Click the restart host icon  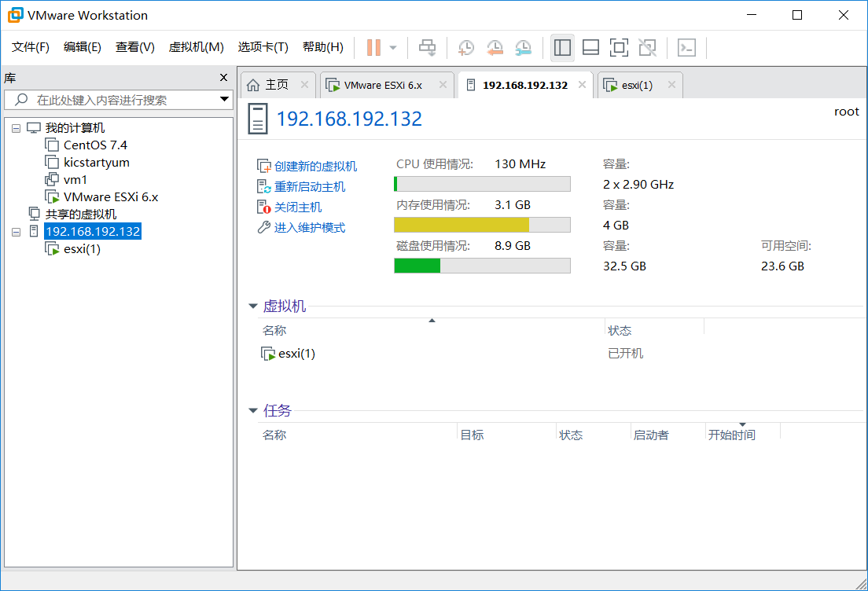264,186
